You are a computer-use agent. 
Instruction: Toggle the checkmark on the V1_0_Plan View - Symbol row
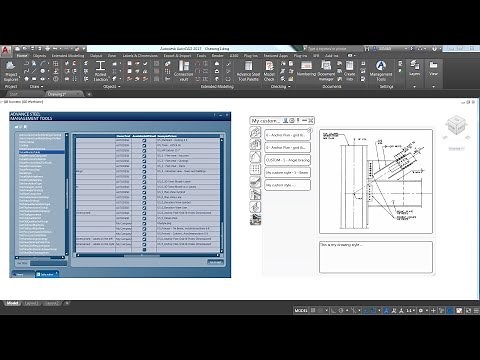(144, 192)
